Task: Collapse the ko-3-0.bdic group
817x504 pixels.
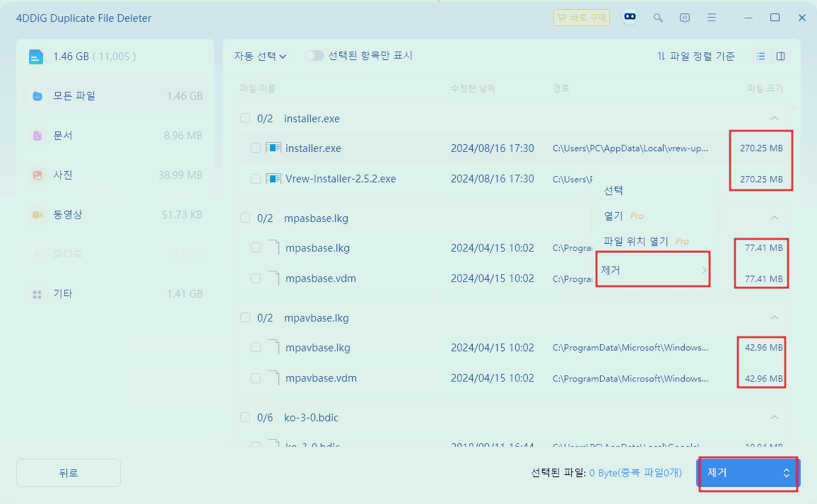Action: coord(775,417)
